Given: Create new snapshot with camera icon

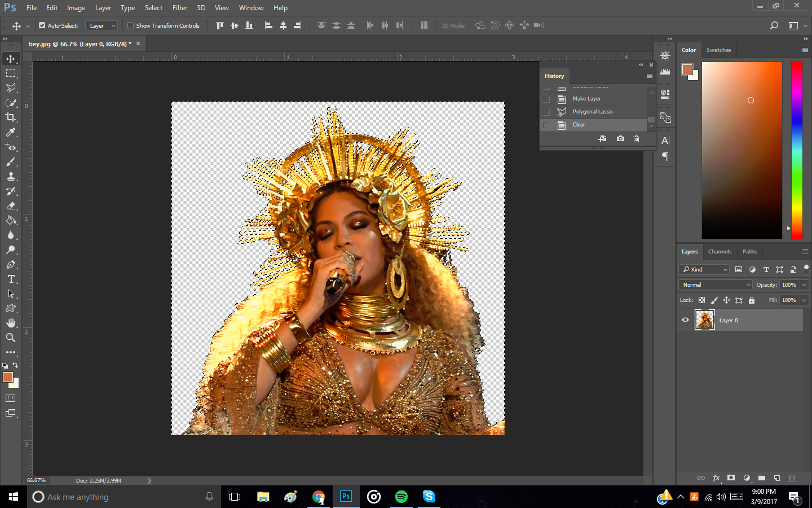Looking at the screenshot, I should point(620,139).
